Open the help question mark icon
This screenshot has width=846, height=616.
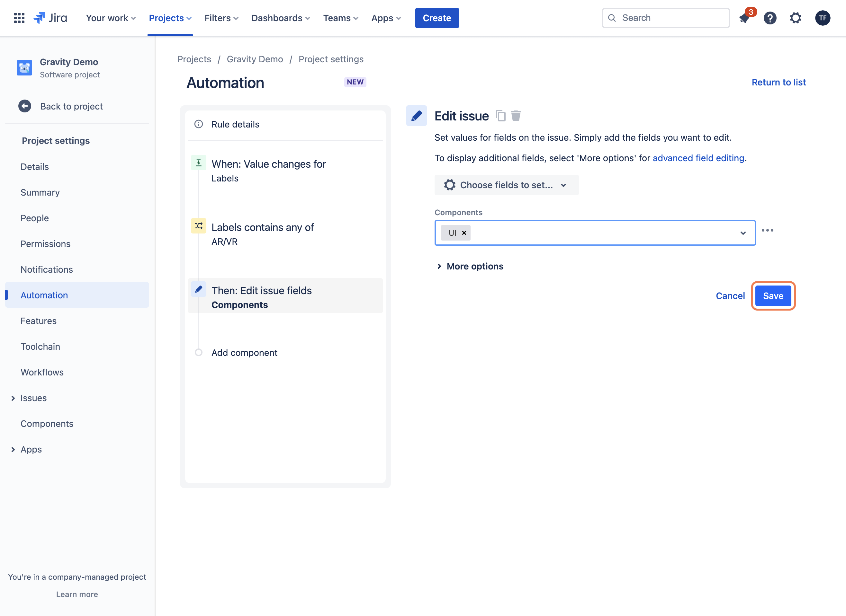pyautogui.click(x=770, y=18)
